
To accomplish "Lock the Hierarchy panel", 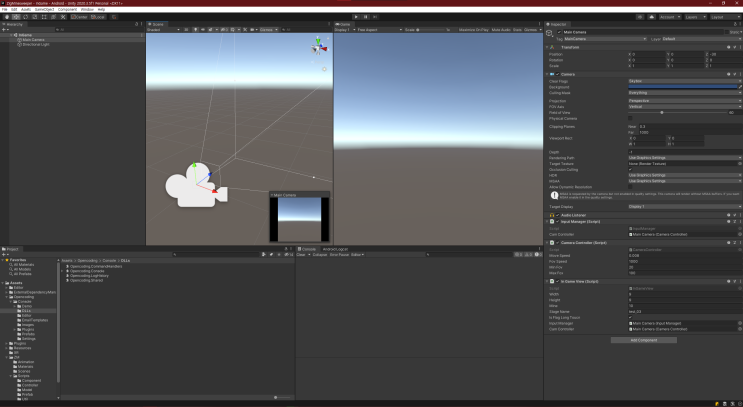I will click(136, 24).
